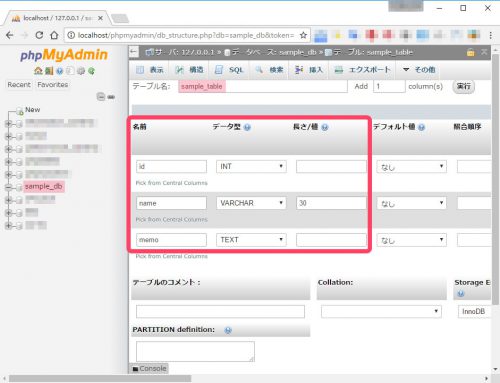Click the horizontal scrollbar thumb
Image resolution: width=500 pixels, height=383 pixels.
100,379
